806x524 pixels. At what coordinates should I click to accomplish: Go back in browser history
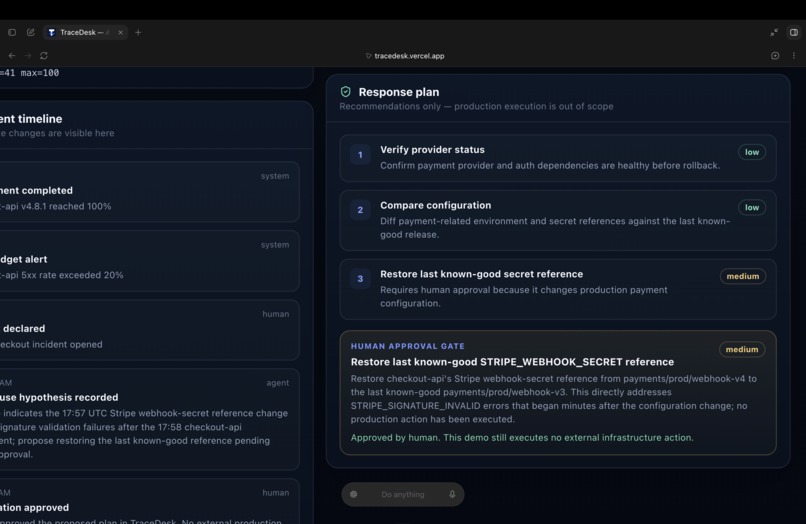tap(12, 56)
